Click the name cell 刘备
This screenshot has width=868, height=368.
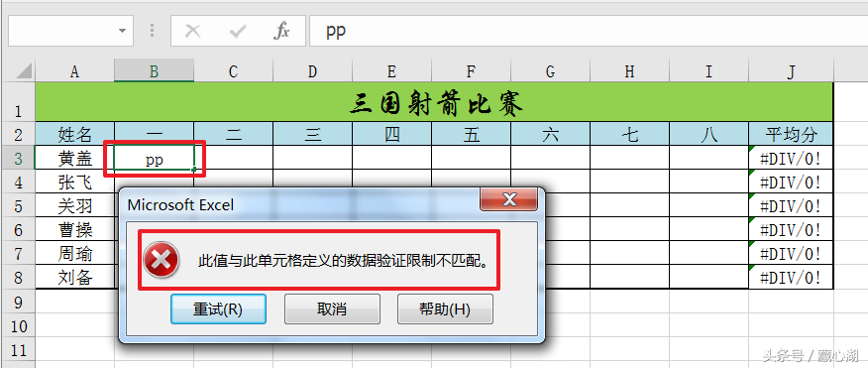point(74,277)
